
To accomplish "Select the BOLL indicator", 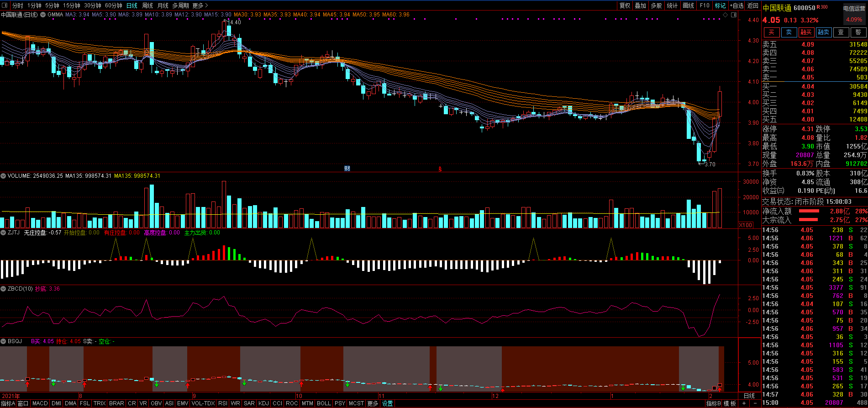I will click(324, 403).
